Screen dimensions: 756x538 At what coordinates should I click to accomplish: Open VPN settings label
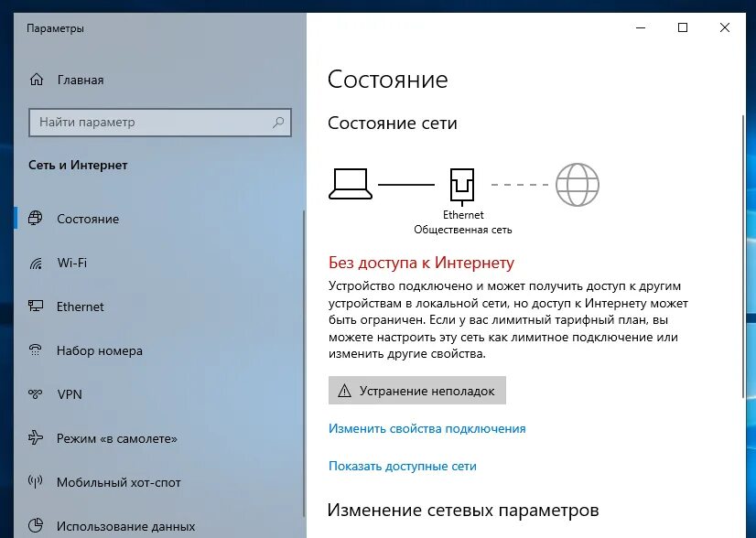[70, 394]
